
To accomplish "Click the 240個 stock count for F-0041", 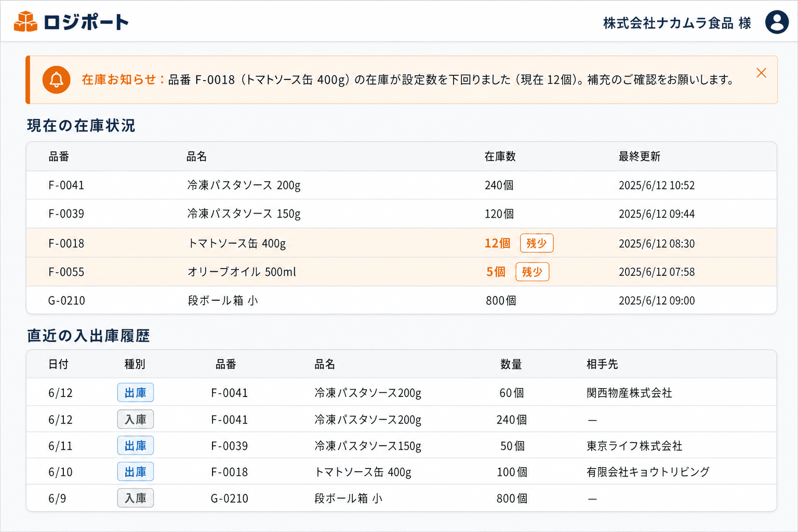I will point(499,185).
